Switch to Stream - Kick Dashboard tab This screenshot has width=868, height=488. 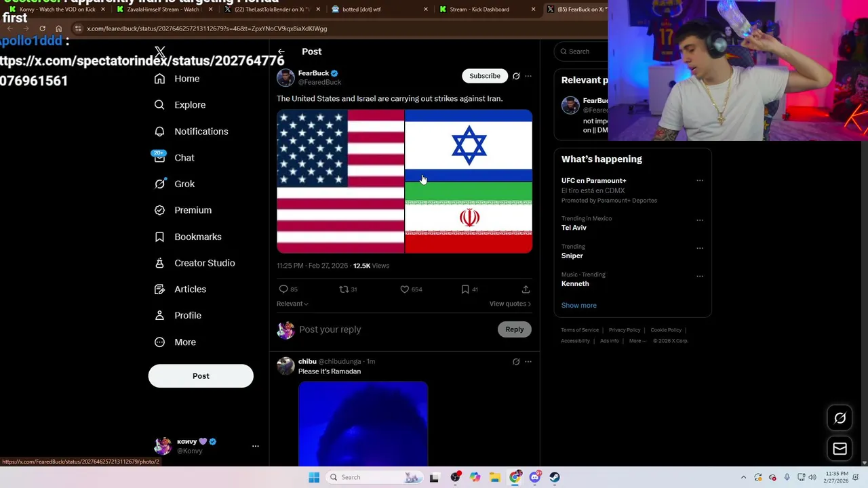[x=486, y=9]
